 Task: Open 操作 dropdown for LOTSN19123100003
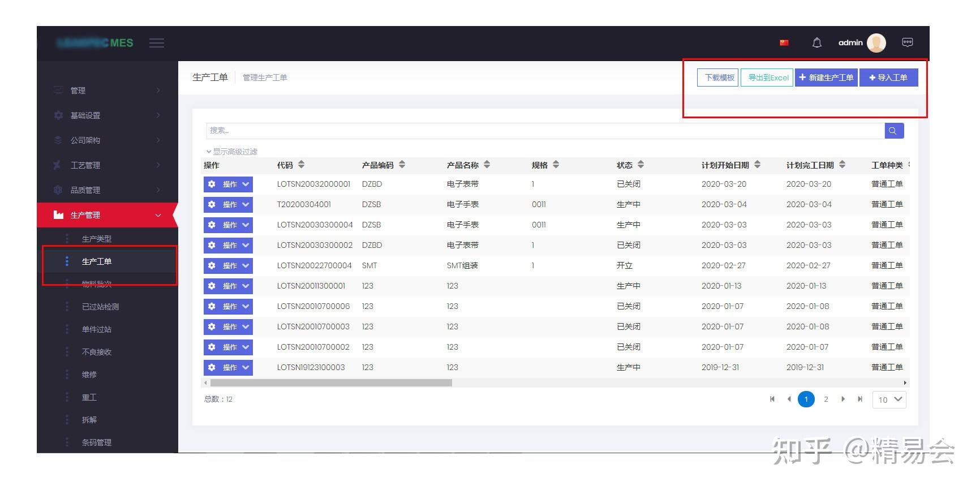(x=228, y=367)
